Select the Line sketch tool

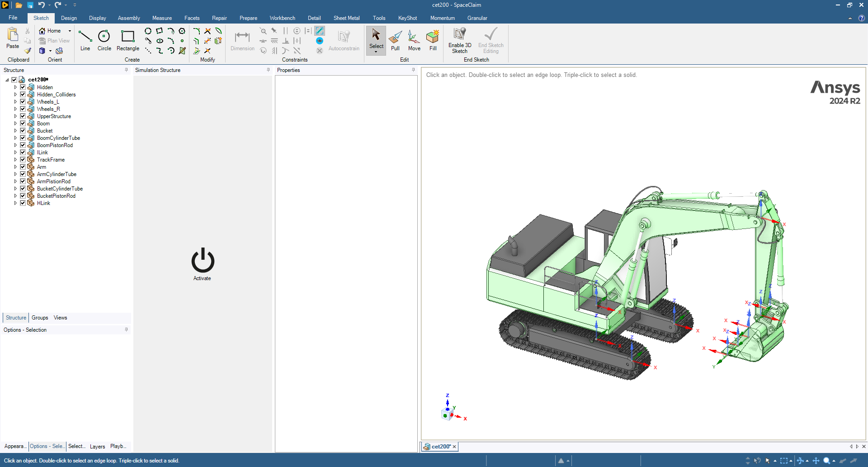pos(85,40)
